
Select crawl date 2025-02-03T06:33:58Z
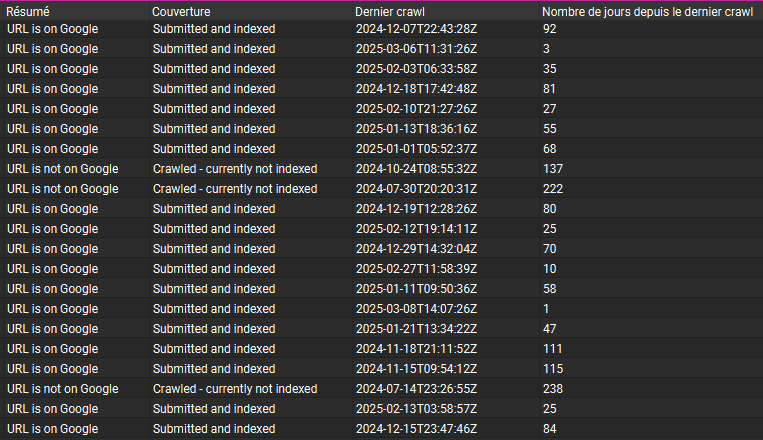(417, 69)
